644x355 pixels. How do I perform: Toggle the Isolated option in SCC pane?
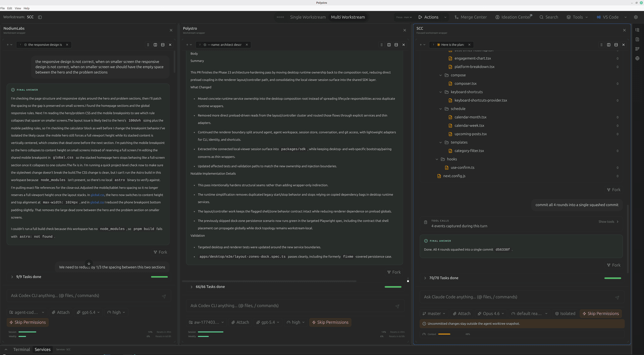click(x=565, y=314)
